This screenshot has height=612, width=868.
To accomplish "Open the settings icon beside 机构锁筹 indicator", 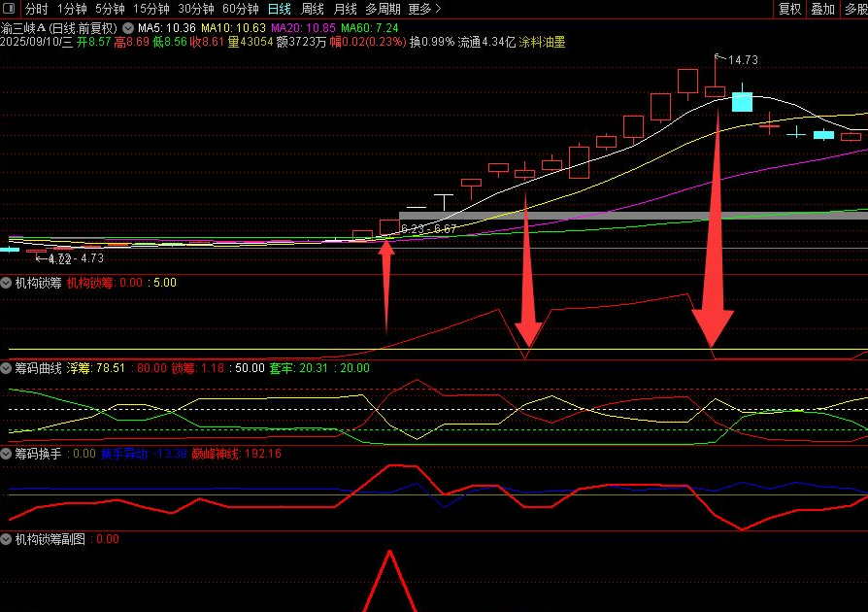I will [x=7, y=283].
